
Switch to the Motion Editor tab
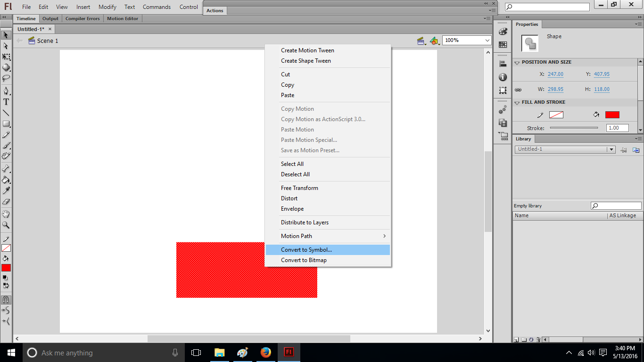coord(123,19)
